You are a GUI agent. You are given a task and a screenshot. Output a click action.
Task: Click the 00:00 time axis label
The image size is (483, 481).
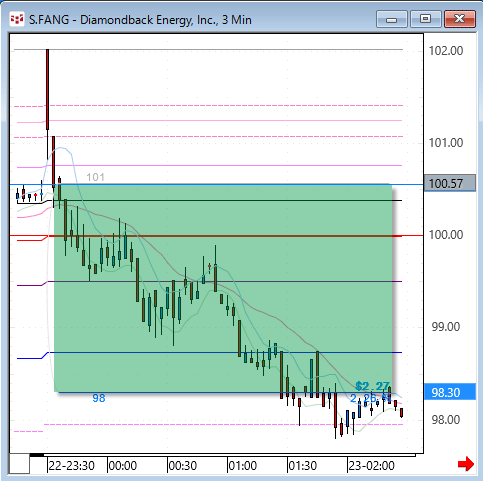[x=123, y=466]
